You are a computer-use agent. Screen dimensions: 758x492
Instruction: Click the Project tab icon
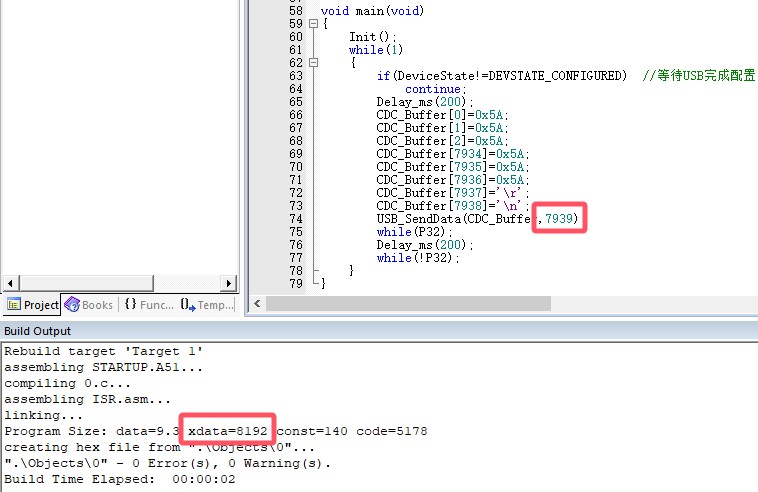point(14,305)
